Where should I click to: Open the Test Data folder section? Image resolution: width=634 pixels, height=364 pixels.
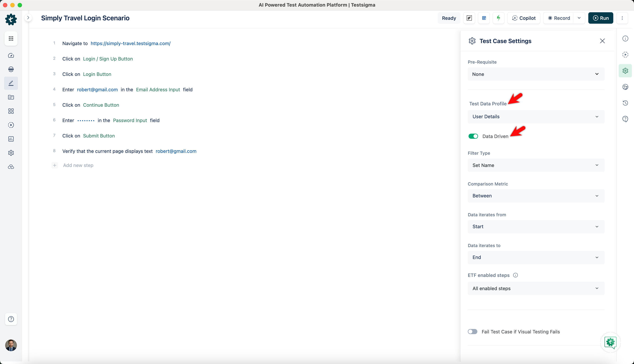[11, 97]
